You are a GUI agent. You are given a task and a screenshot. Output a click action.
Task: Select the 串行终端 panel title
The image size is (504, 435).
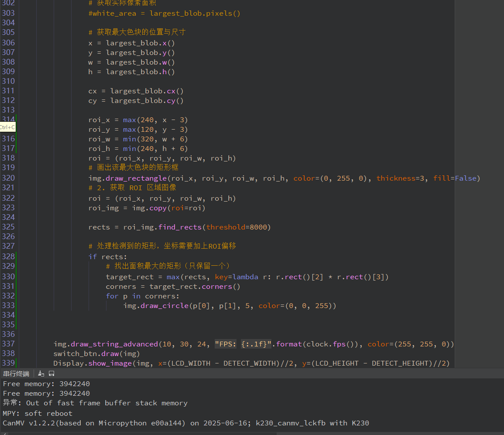point(16,373)
